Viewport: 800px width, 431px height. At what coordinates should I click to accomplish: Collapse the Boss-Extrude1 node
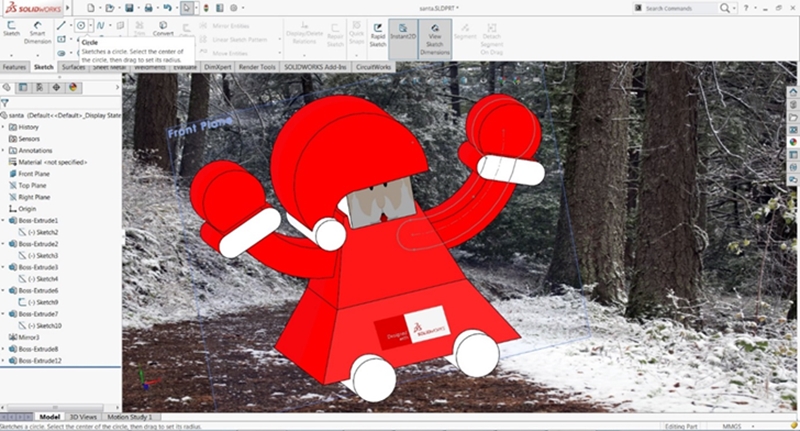[x=3, y=220]
